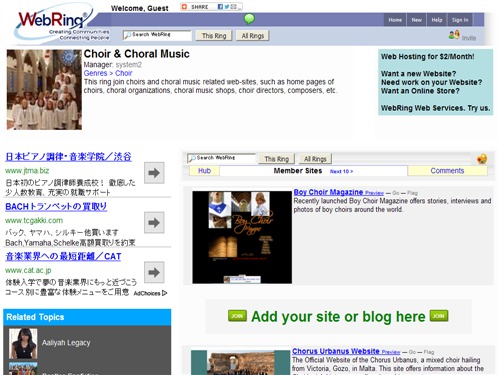This screenshot has height=375, width=500.
Task: Click top This Ring button
Action: (214, 36)
